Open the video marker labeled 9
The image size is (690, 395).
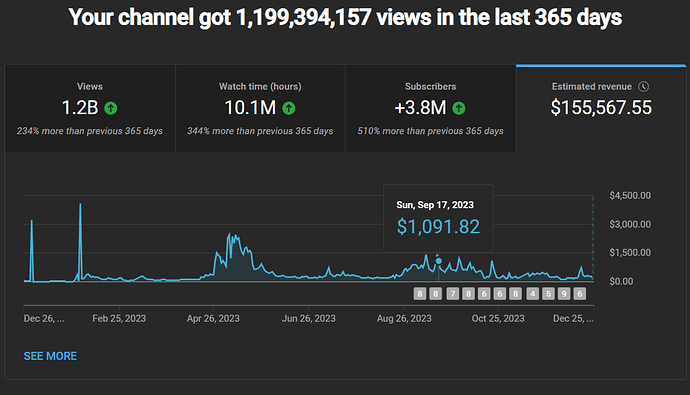click(x=564, y=293)
